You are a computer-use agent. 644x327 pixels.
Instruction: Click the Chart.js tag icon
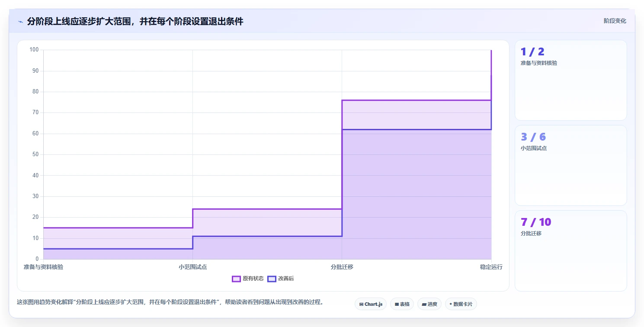(361, 304)
